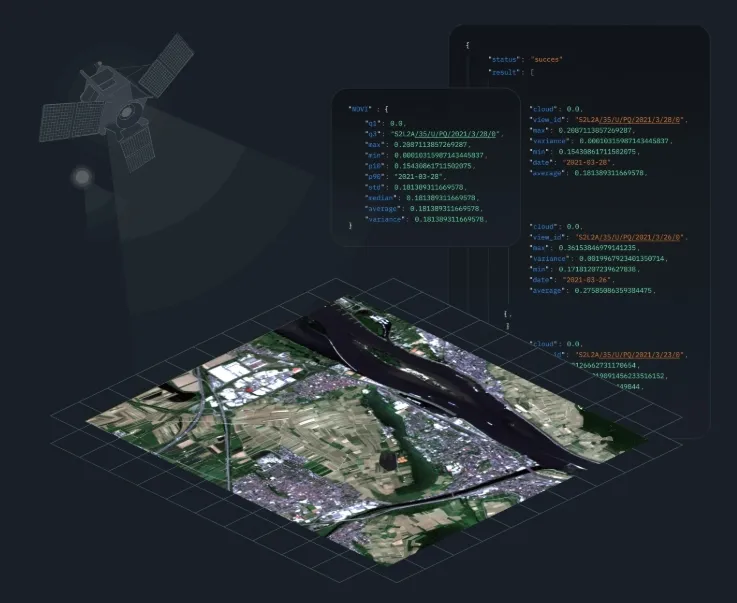Image resolution: width=737 pixels, height=603 pixels.
Task: Select max value 0.36153846979141235
Action: point(598,248)
